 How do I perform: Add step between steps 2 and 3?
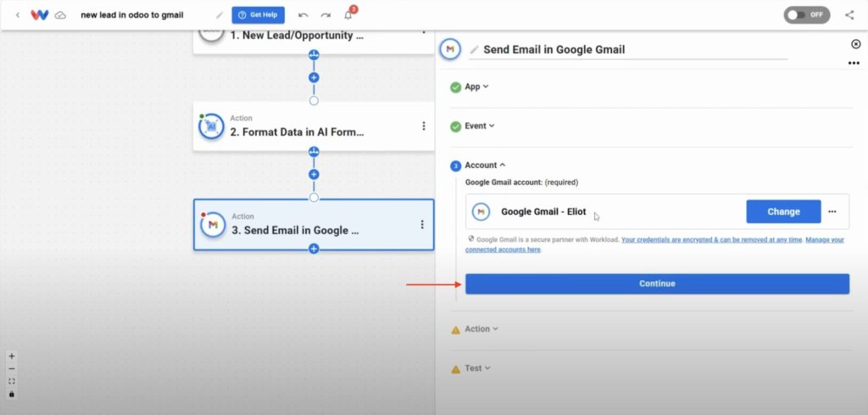tap(314, 175)
